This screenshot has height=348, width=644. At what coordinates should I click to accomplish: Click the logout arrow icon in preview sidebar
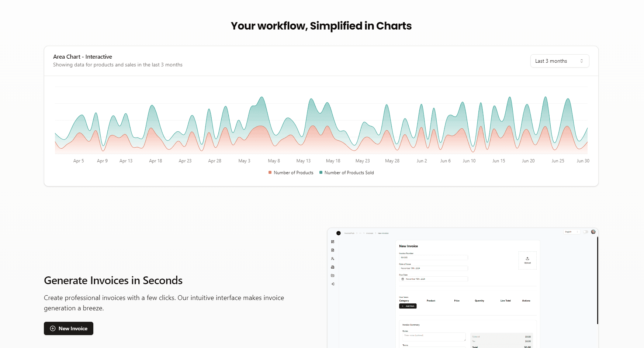click(333, 284)
